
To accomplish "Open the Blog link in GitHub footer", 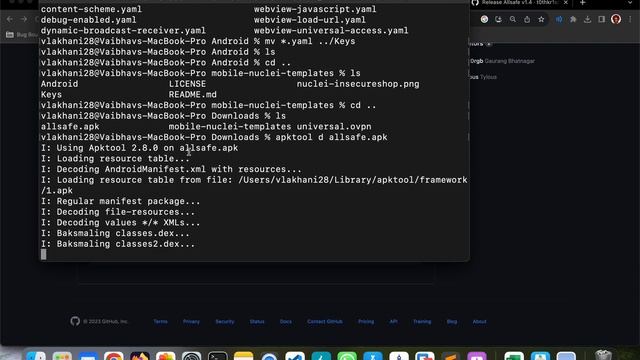I will pos(452,322).
